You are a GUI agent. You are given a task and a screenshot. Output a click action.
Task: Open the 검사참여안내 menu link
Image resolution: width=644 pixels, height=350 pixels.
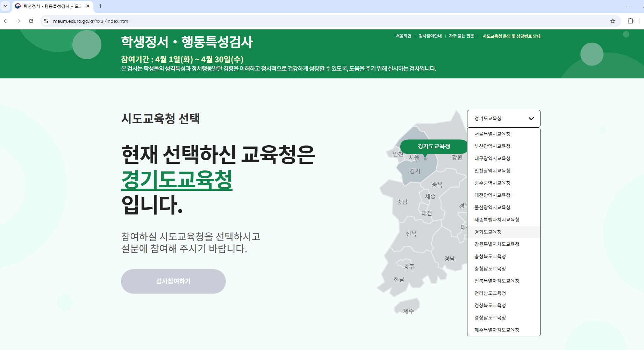[430, 36]
